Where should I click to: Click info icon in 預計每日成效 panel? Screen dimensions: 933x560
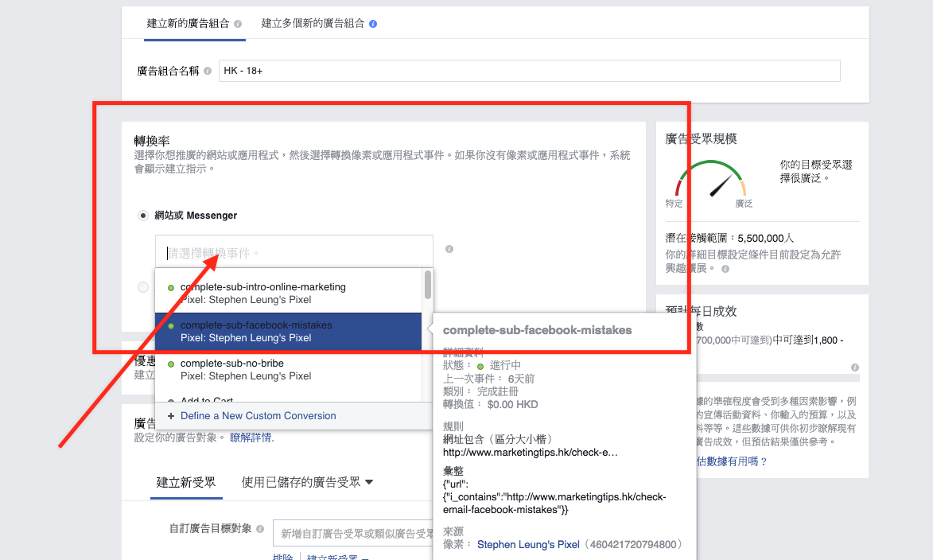(854, 367)
